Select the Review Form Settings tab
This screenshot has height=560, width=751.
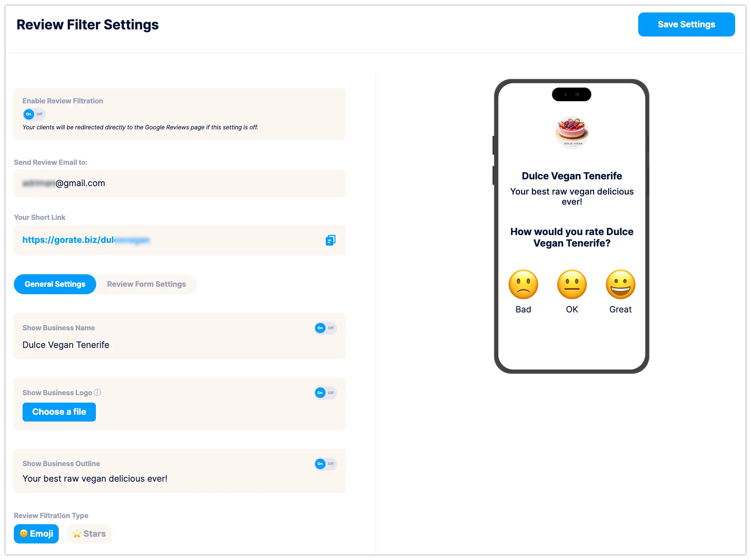[x=146, y=284]
